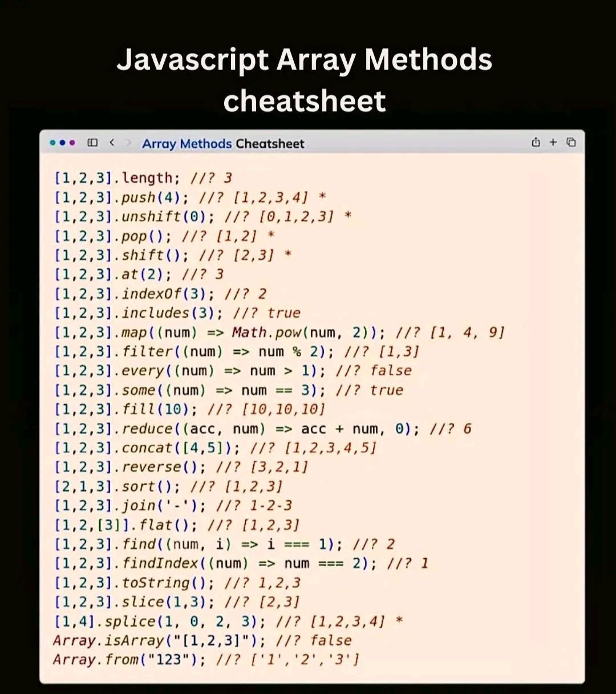Click the 'Array Methods Cheatsheet' window title

click(223, 144)
